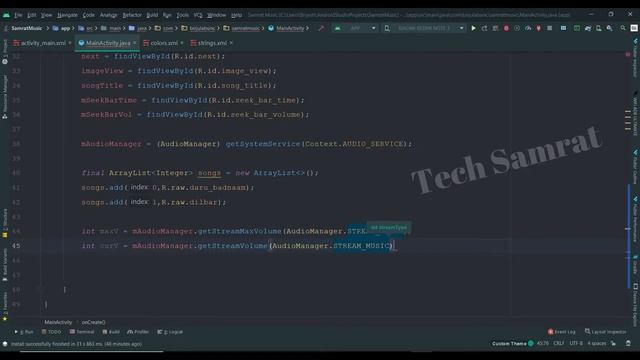The width and height of the screenshot is (640, 360).
Task: Open the run configuration 'app' dropdown
Action: click(x=356, y=28)
